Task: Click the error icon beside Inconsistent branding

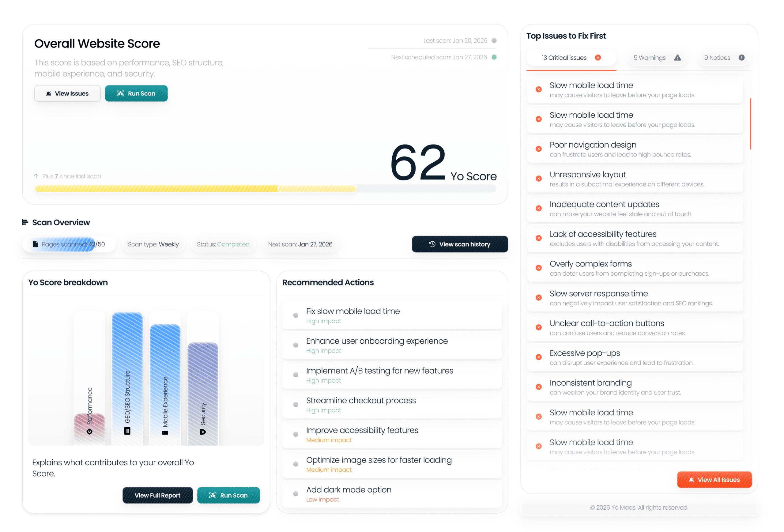Action: (539, 387)
